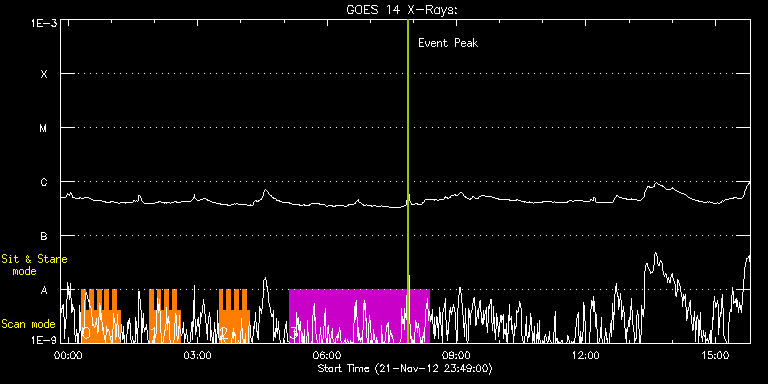Image resolution: width=768 pixels, height=384 pixels.
Task: Click the GOES 14 X-Rays plot title
Action: 402,10
